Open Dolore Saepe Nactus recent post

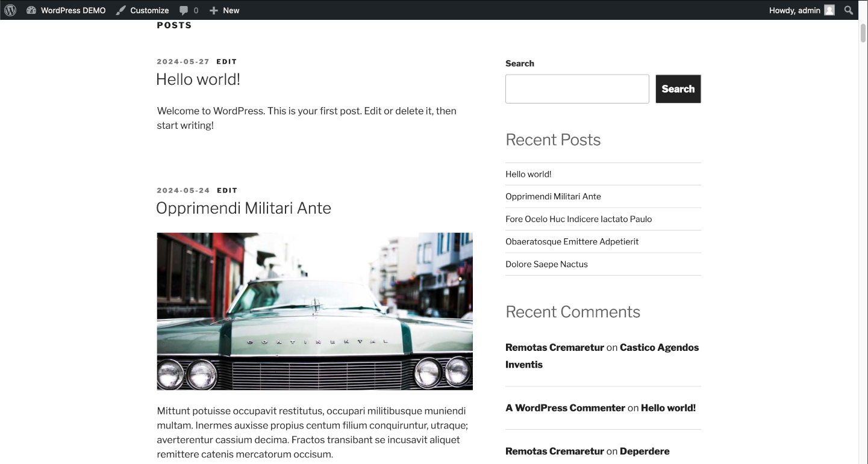click(546, 264)
